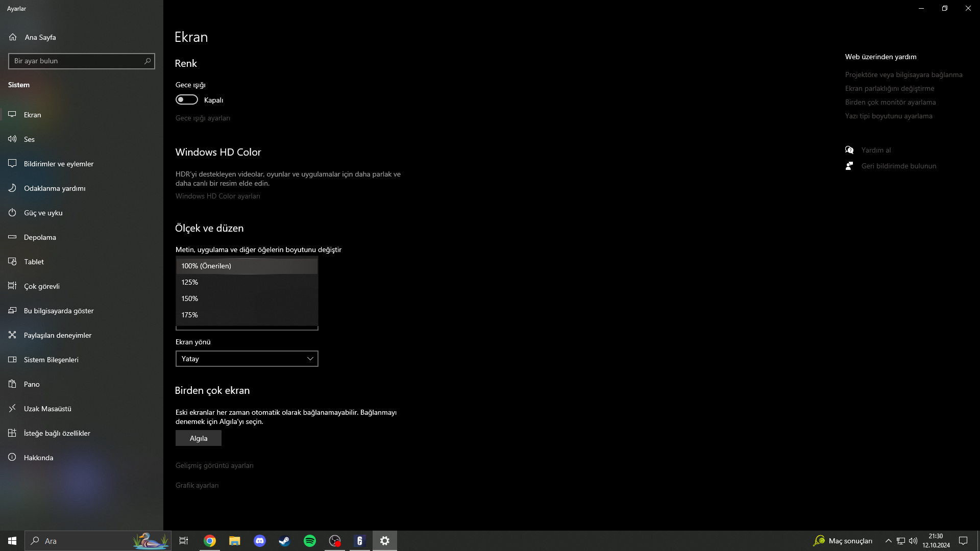980x551 pixels.
Task: Open Yazı tipi boyutunu ayarlama link
Action: pyautogui.click(x=889, y=116)
